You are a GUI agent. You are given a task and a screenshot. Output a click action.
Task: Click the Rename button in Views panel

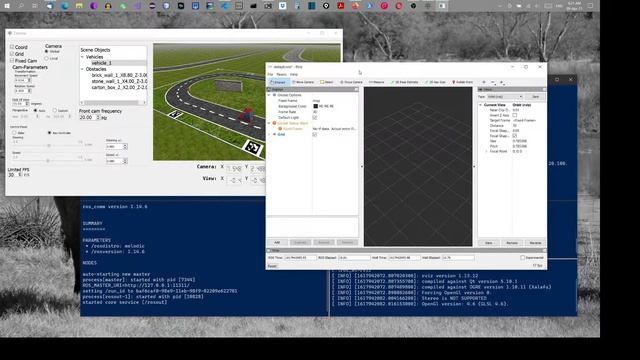coord(536,243)
